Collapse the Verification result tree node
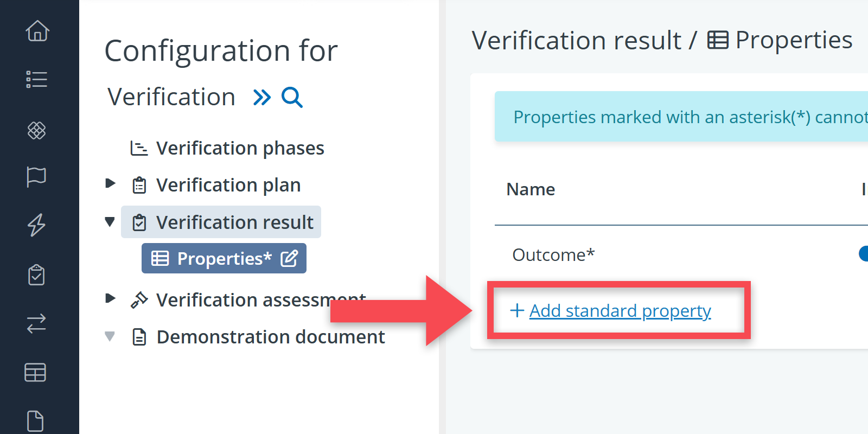 (110, 221)
